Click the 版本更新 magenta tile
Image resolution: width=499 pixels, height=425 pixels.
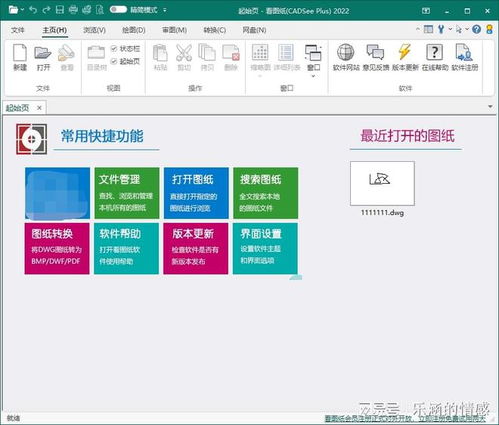[196, 249]
